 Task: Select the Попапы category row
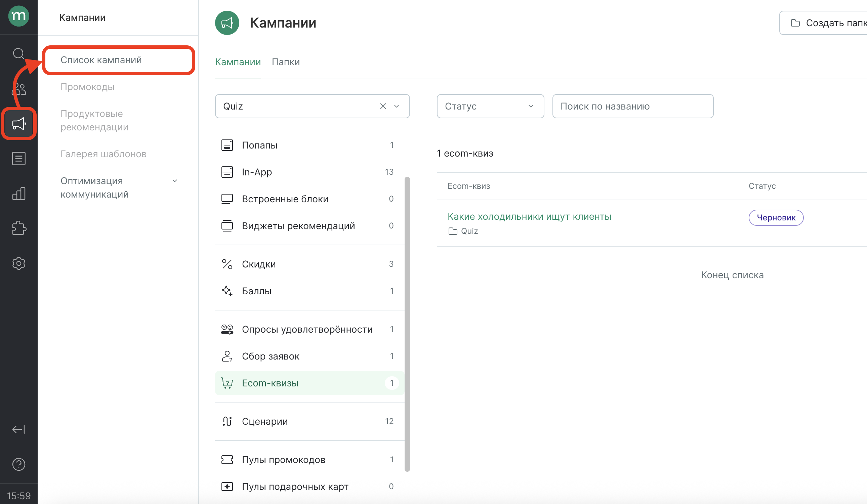click(x=309, y=145)
